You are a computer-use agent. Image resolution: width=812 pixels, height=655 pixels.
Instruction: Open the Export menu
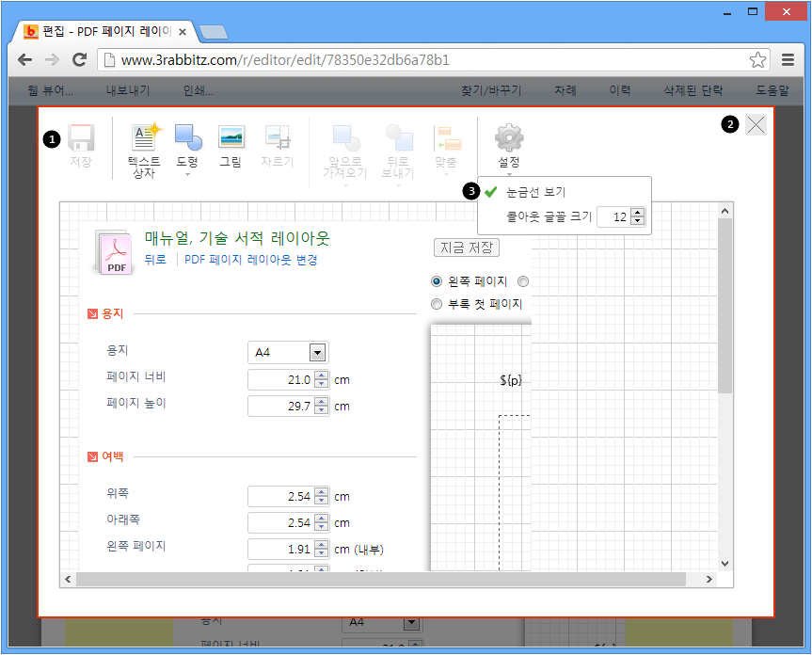tap(127, 91)
